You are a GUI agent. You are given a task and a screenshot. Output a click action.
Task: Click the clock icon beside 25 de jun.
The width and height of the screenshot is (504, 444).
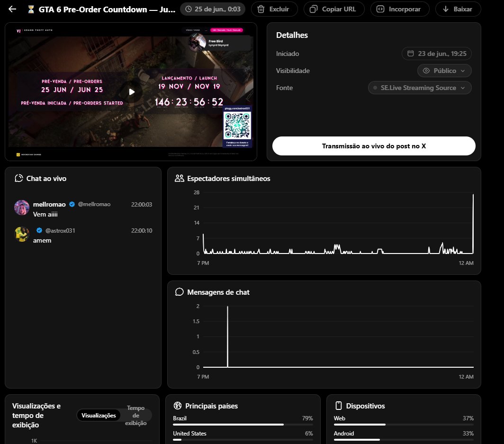point(189,9)
